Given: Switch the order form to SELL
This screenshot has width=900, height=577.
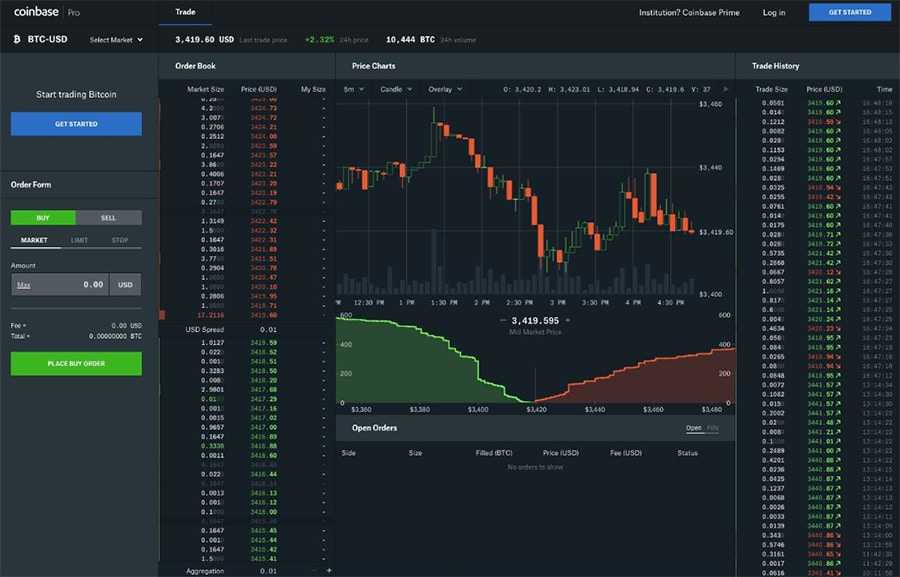Looking at the screenshot, I should pyautogui.click(x=108, y=217).
